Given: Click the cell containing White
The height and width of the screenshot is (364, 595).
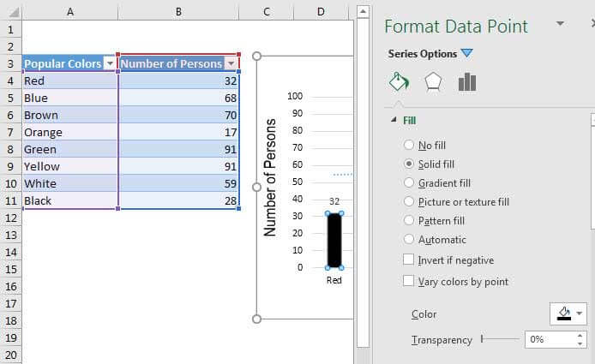Looking at the screenshot, I should pos(70,183).
